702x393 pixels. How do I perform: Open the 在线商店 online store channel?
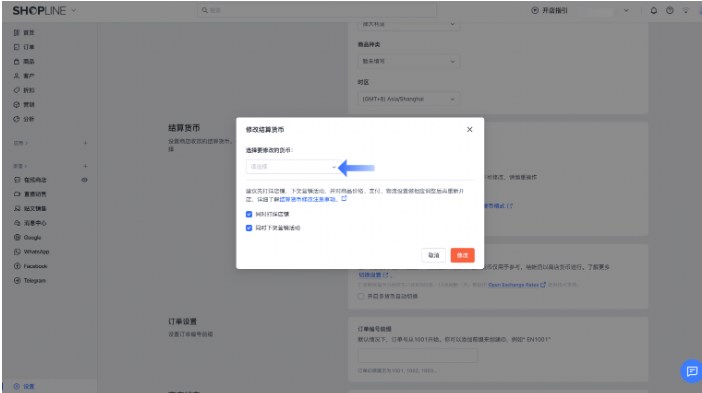(x=35, y=179)
